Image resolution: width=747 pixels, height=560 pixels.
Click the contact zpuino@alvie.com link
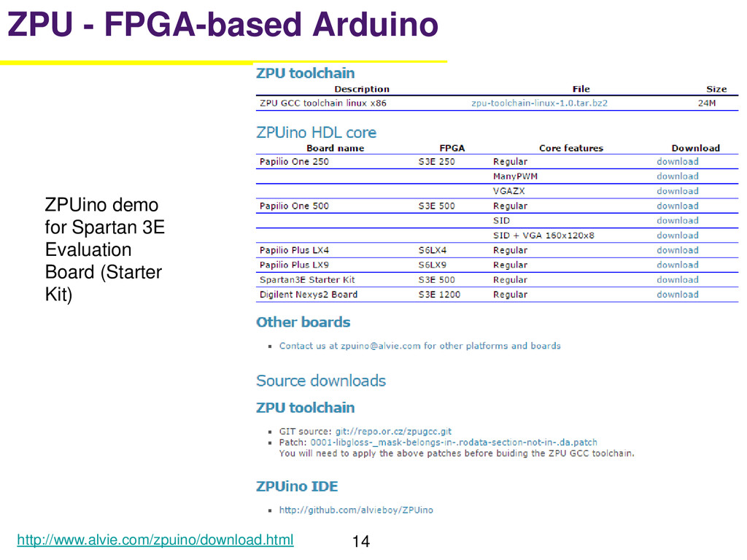(x=419, y=346)
